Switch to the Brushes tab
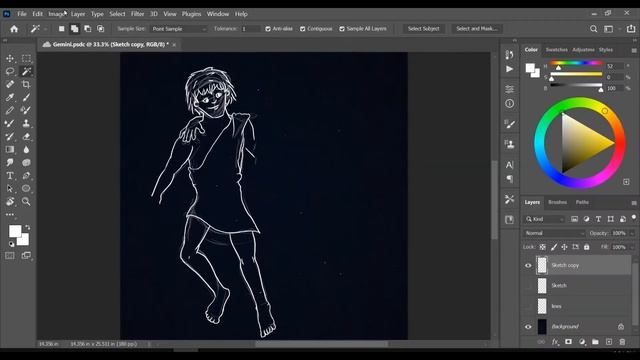This screenshot has width=640, height=360. (x=558, y=202)
